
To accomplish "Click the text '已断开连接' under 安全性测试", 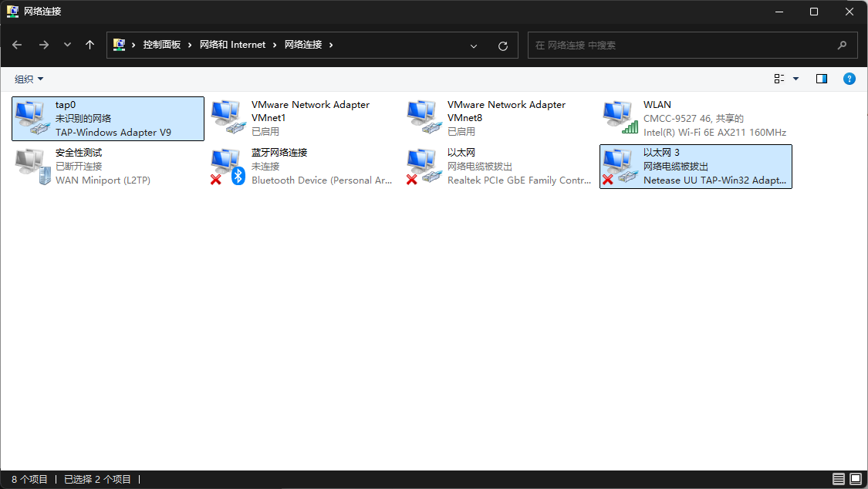I will click(x=79, y=166).
